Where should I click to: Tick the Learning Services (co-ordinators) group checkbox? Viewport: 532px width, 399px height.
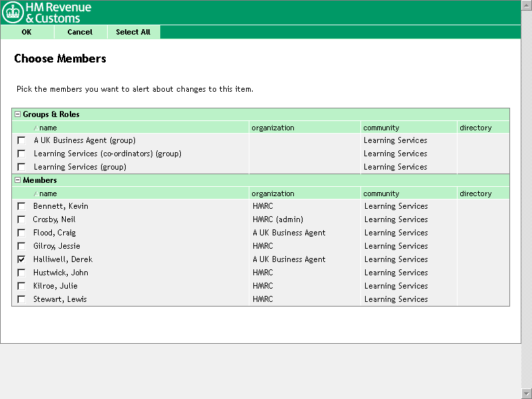coord(21,154)
